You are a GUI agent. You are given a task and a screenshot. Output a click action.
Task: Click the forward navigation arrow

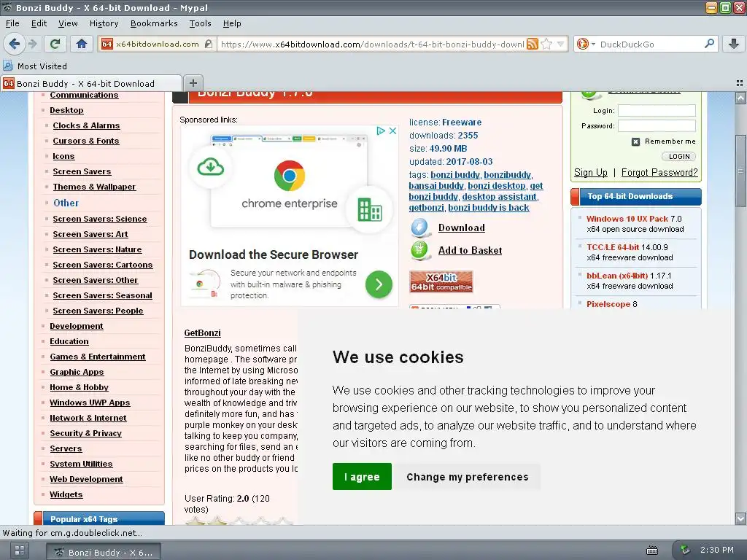33,44
